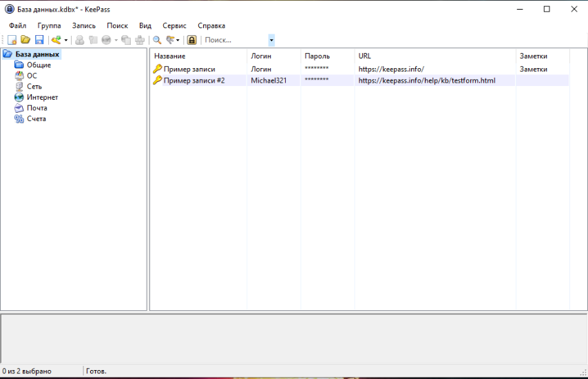
Task: Open the Show Entries dropdown arrow
Action: (x=178, y=40)
